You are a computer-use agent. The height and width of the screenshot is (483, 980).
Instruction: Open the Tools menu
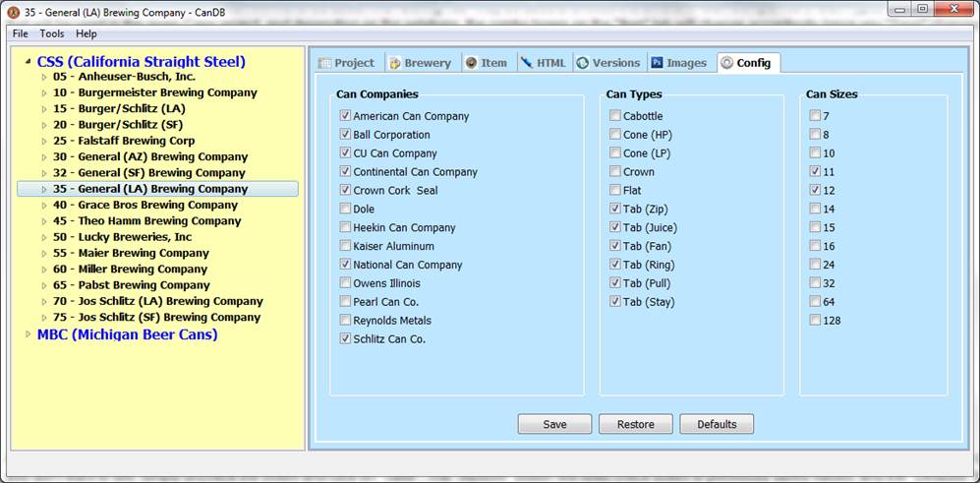tap(52, 33)
